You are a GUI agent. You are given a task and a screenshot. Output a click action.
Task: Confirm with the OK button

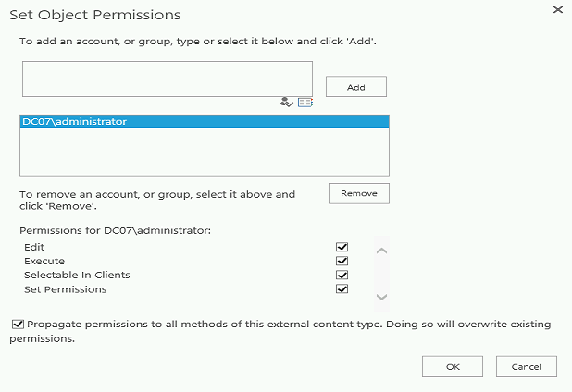tap(453, 366)
